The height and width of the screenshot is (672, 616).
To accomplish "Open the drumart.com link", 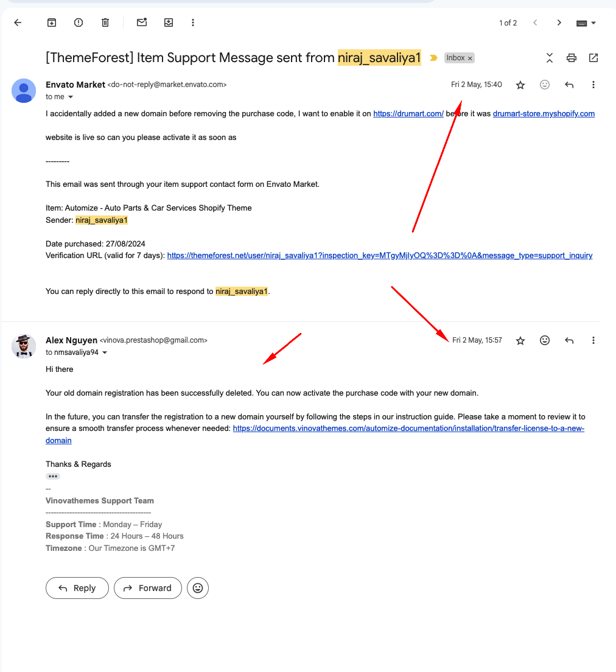I will (x=408, y=114).
